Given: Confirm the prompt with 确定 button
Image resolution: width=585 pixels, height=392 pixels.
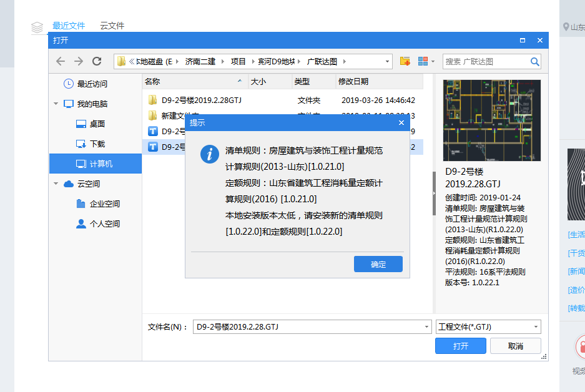Looking at the screenshot, I should point(378,264).
